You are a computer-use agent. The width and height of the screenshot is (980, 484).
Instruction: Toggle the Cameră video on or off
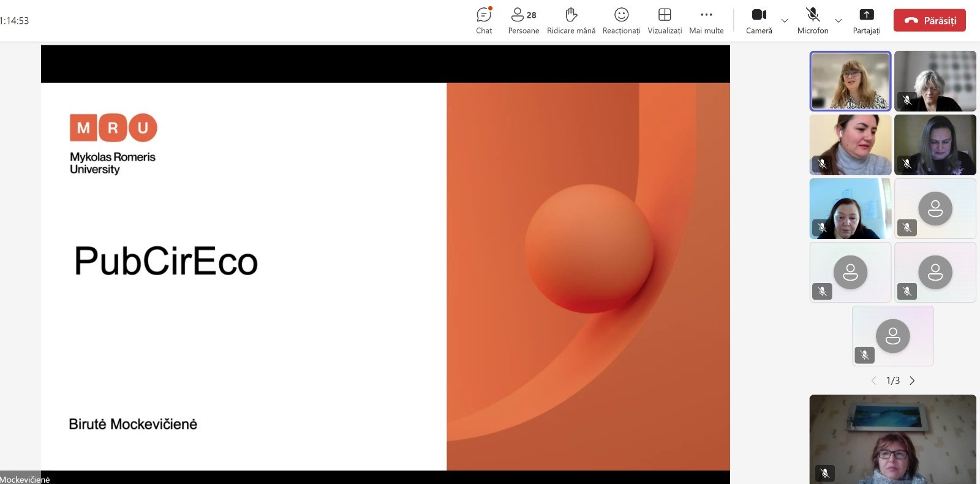(x=759, y=20)
